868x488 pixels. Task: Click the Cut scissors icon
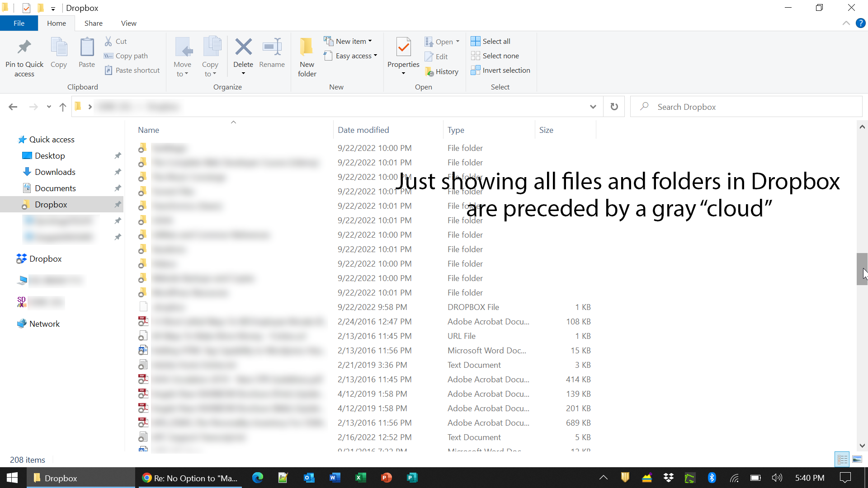108,41
